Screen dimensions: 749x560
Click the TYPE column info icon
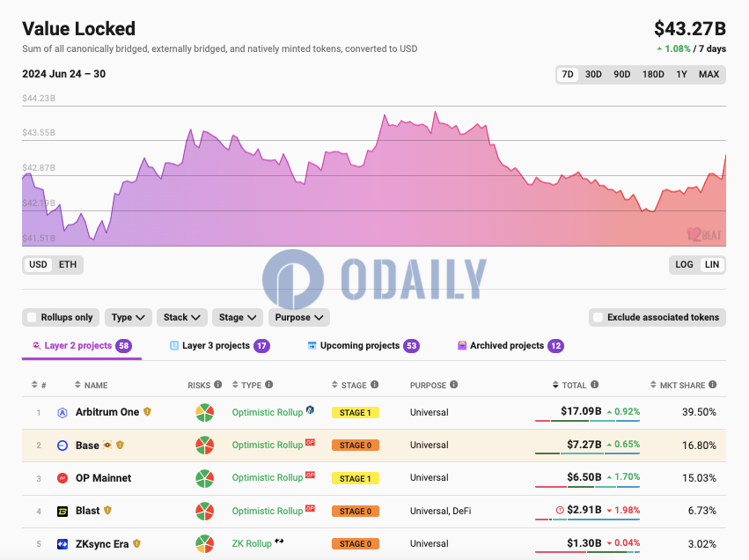269,385
